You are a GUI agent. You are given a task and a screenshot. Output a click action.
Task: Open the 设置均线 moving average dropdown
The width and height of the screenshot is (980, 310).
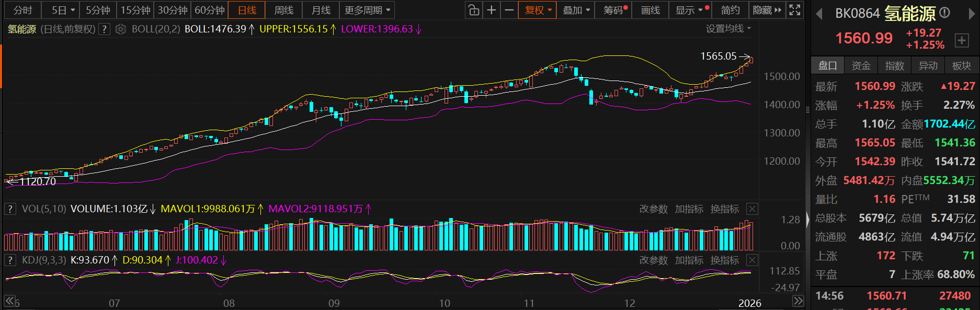(728, 29)
